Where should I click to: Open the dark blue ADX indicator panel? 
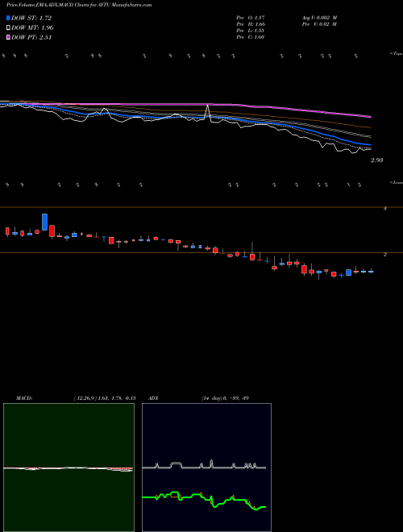pos(206,468)
